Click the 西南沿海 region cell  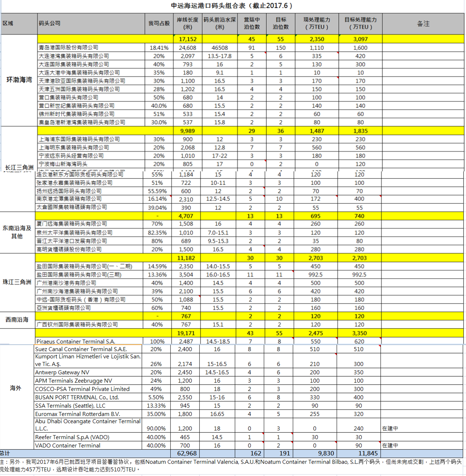(17, 320)
